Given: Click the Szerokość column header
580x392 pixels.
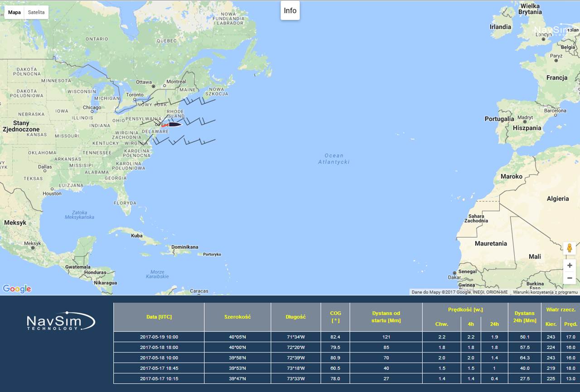Looking at the screenshot, I should point(237,317).
